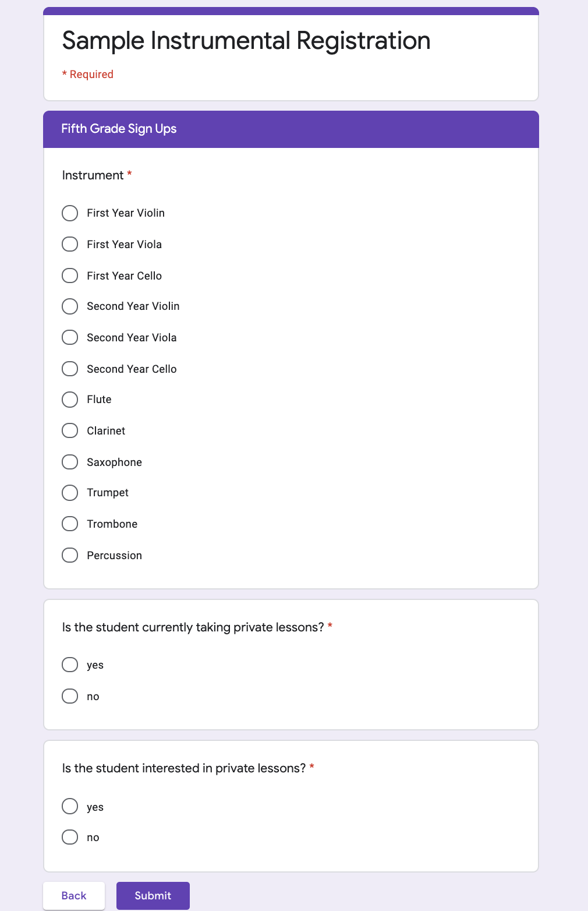This screenshot has width=588, height=911.
Task: Pick Trombone as the instrument
Action: coord(70,524)
